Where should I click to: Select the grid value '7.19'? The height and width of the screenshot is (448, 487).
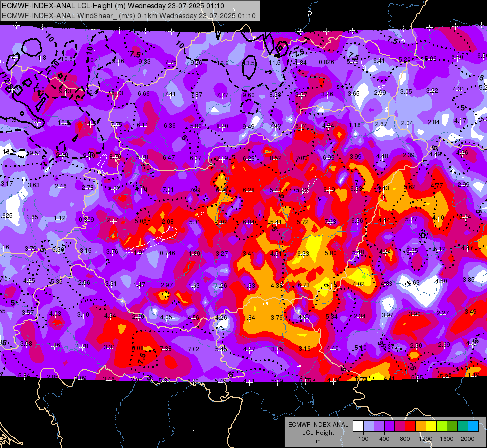pos(222,159)
